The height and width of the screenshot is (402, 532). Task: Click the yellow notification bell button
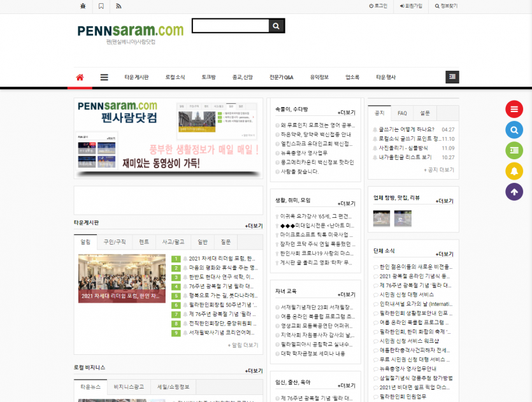pyautogui.click(x=514, y=171)
